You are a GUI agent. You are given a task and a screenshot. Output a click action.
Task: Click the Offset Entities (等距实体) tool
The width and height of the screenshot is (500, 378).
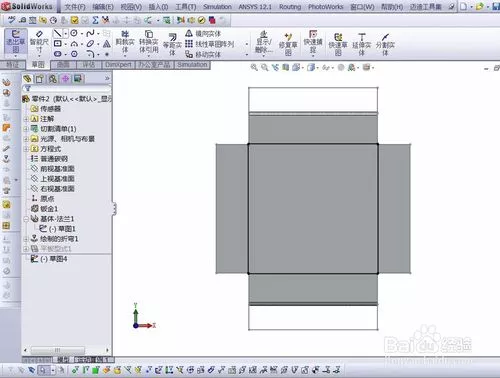[172, 44]
